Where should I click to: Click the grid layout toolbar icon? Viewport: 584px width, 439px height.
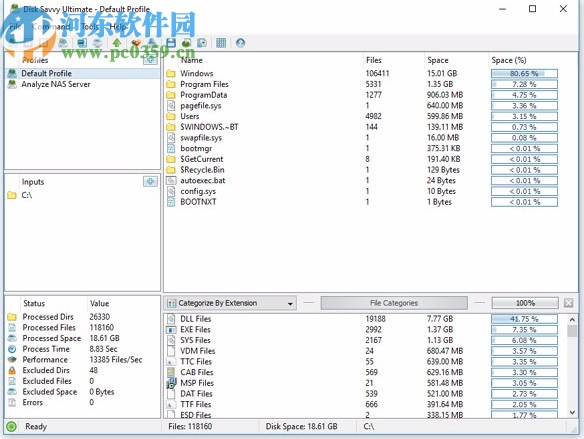(x=221, y=43)
